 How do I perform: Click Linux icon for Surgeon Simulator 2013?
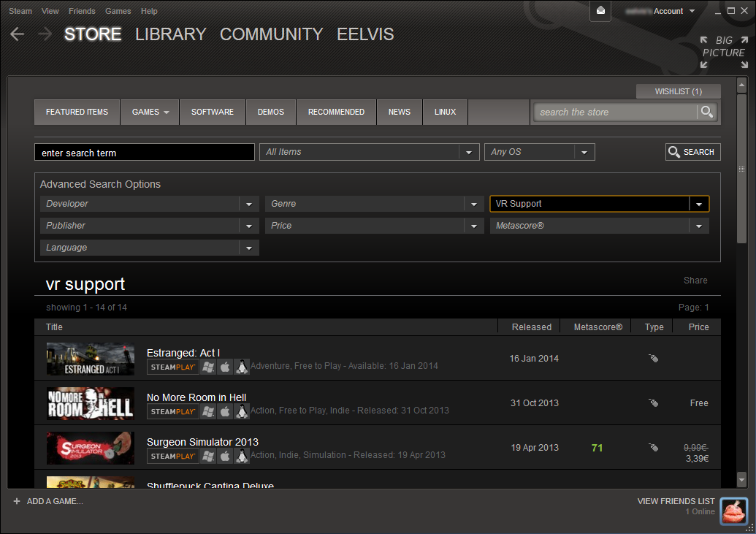pyautogui.click(x=242, y=456)
